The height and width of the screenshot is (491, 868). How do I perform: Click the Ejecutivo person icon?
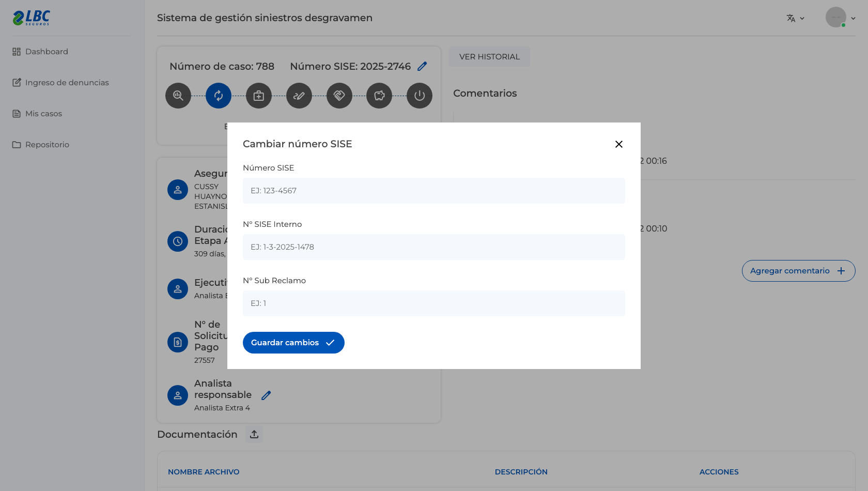178,289
